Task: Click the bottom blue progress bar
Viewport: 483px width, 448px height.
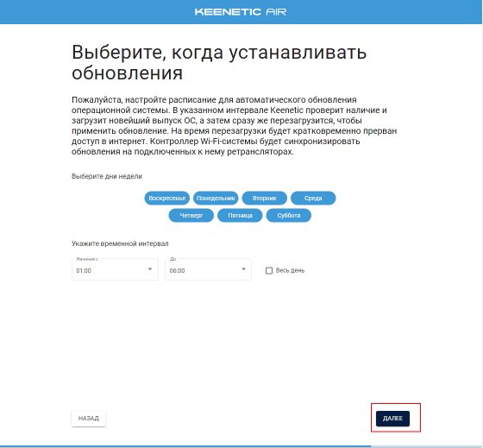Action: pyautogui.click(x=185, y=446)
